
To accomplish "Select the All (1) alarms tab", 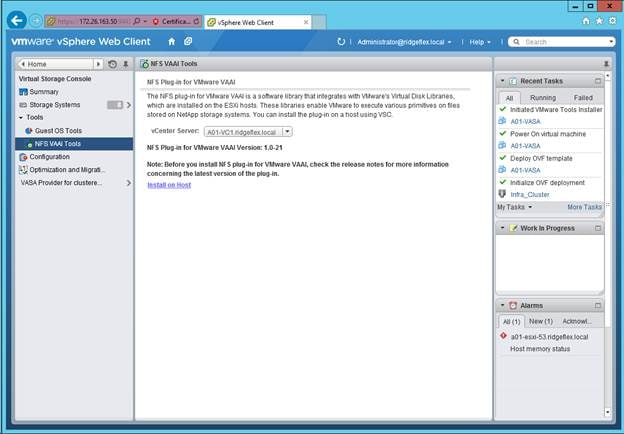I will [511, 321].
